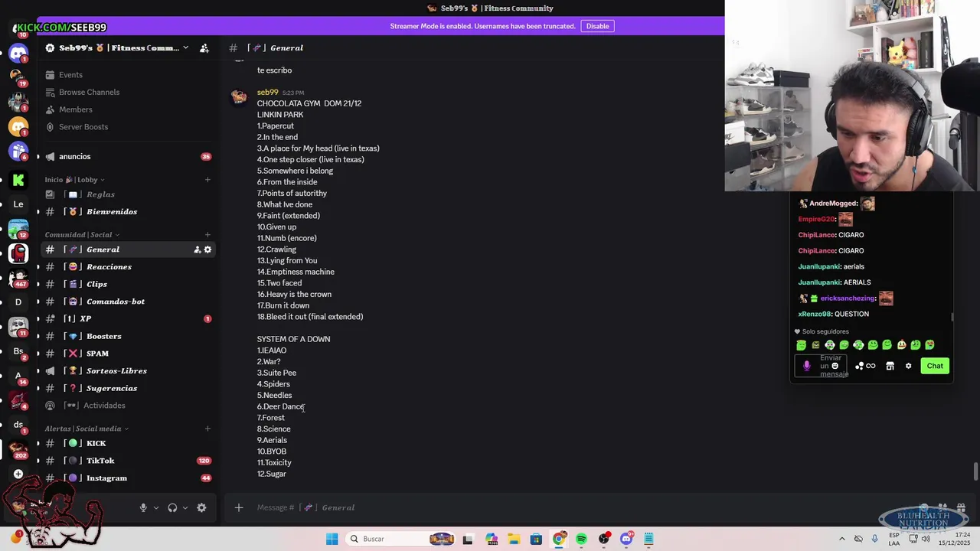Open the Bienvenidos channel
This screenshot has width=980, height=551.
(x=128, y=211)
